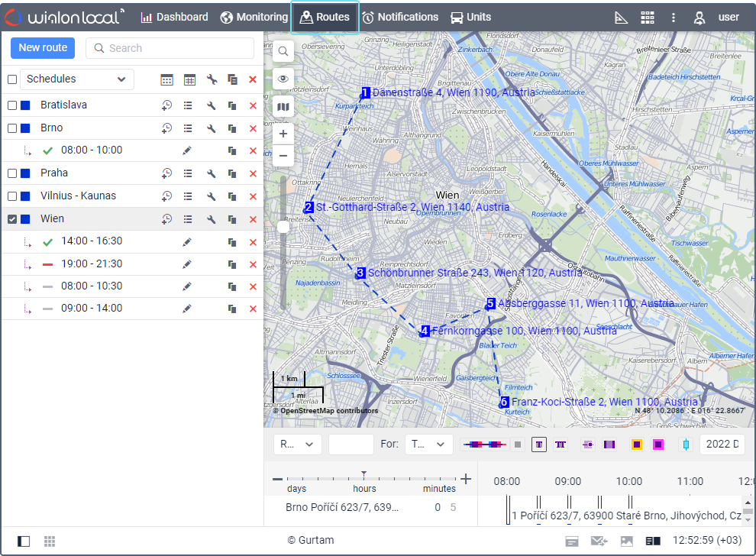This screenshot has width=756, height=556.
Task: Uncheck the Wien route checkbox
Action: click(x=12, y=219)
